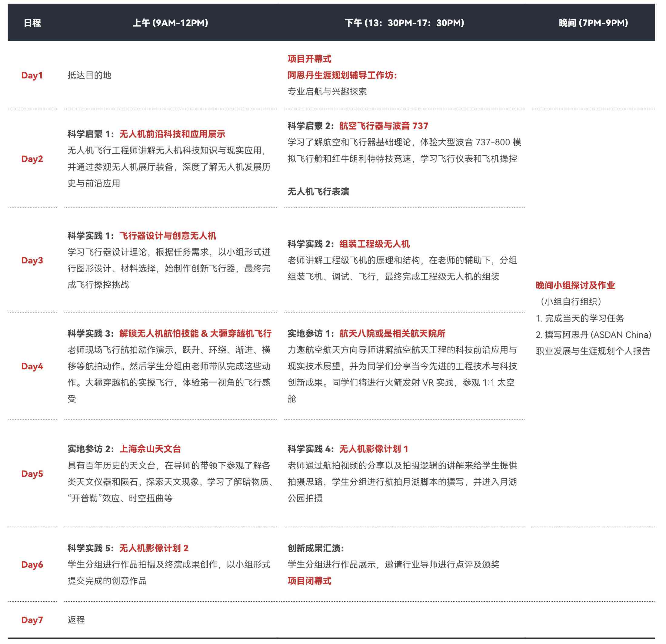Click the 创新成果汇演 heading
This screenshot has width=666, height=644.
[x=316, y=548]
